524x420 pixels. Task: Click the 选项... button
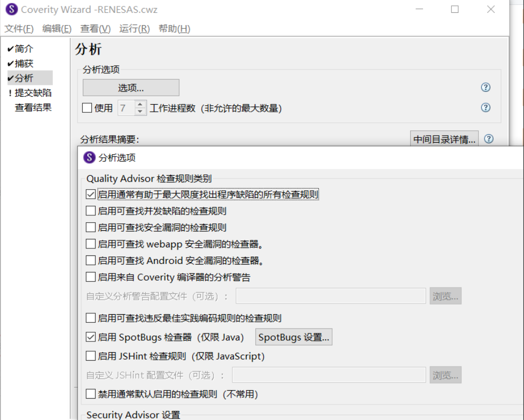coord(131,88)
